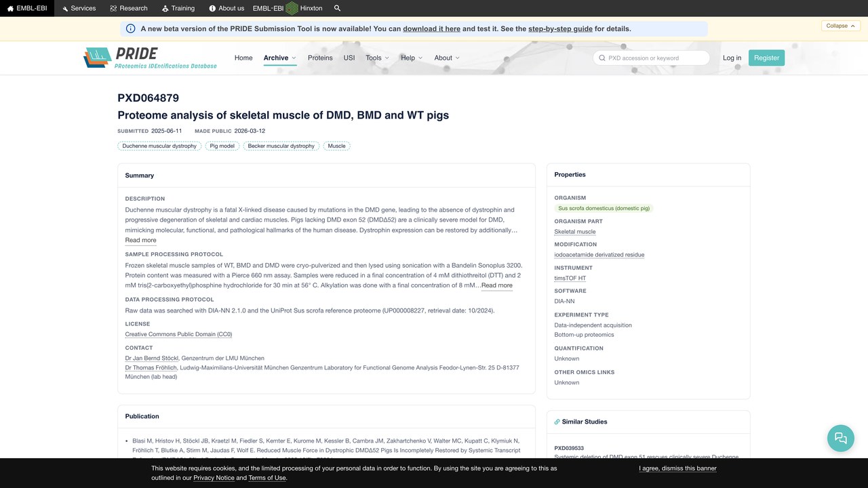Click the Sus scrofa domesticus organism tag
868x488 pixels.
(604, 208)
